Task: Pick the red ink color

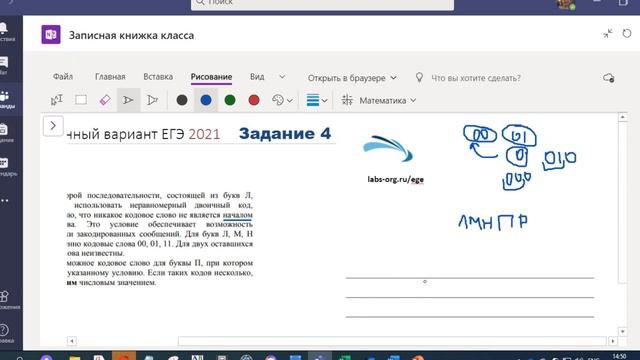Action: tap(254, 100)
